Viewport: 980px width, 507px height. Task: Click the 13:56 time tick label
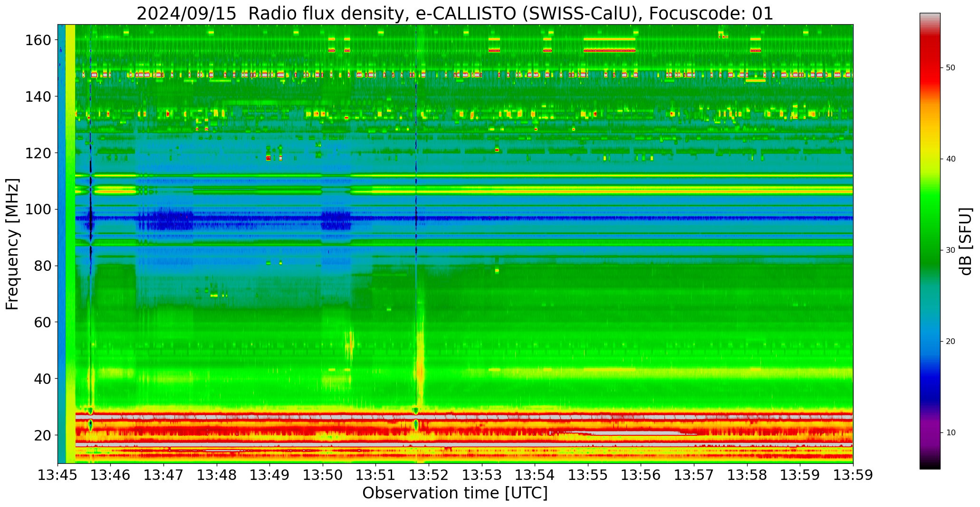(x=641, y=475)
